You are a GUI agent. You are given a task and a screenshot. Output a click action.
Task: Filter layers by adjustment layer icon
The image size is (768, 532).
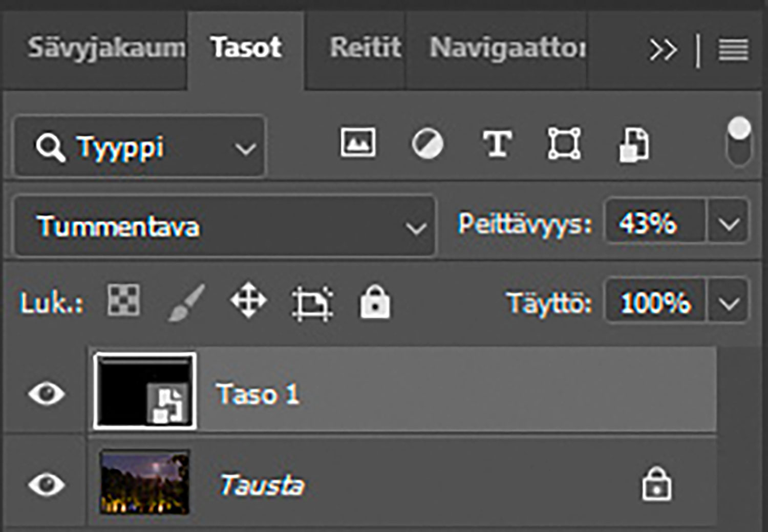point(428,144)
